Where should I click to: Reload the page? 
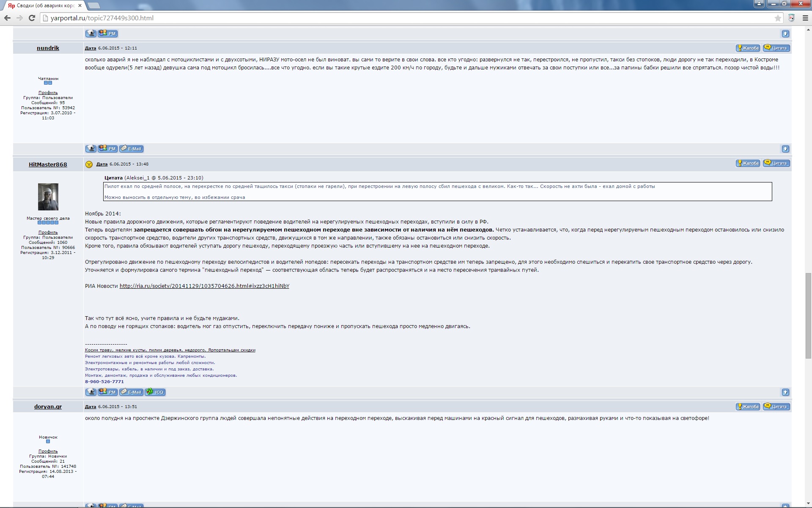tap(32, 18)
